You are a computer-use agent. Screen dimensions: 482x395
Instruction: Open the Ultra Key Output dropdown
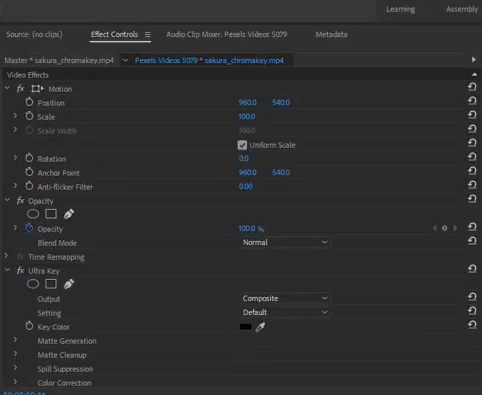click(x=285, y=298)
